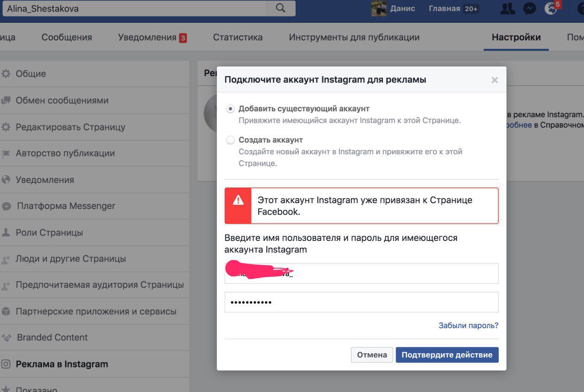This screenshot has height=392, width=584.
Task: Click the Забыли пароль? link
Action: point(469,325)
